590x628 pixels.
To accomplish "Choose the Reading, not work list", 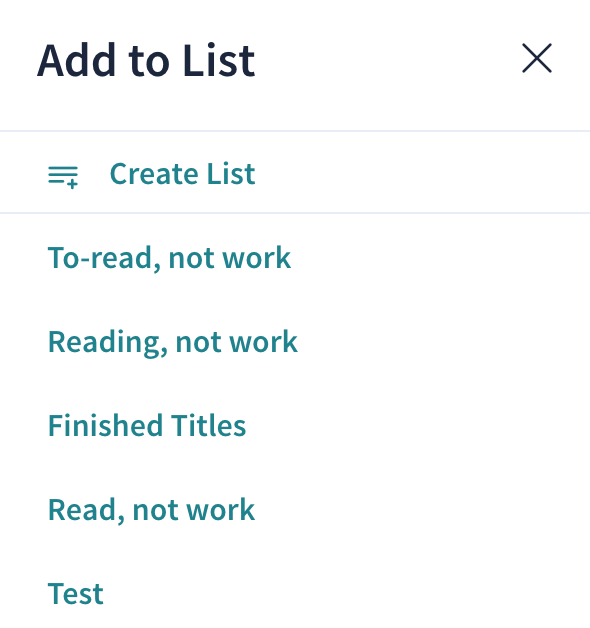I will (x=173, y=342).
